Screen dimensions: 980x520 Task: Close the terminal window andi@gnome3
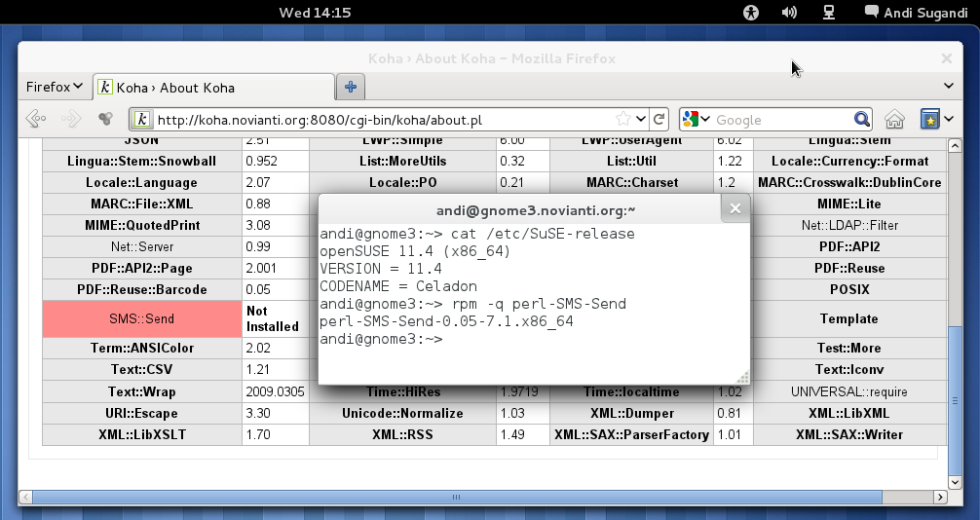(735, 208)
